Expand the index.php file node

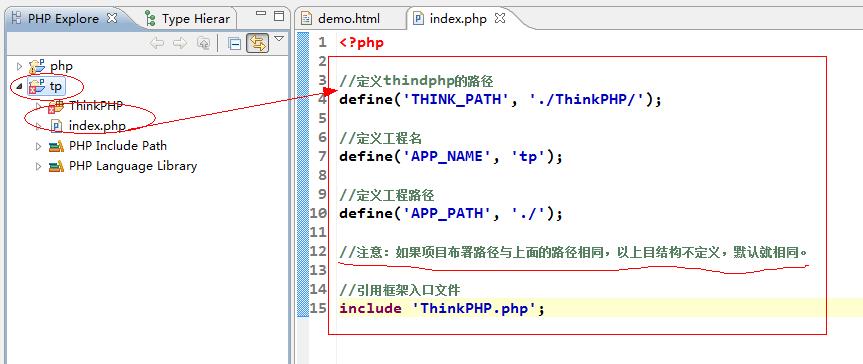point(38,126)
